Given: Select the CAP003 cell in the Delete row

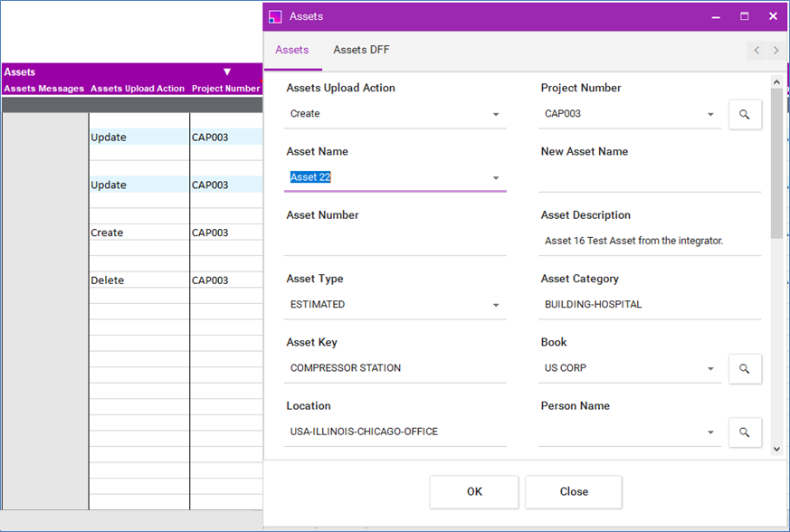Looking at the screenshot, I should pyautogui.click(x=226, y=280).
